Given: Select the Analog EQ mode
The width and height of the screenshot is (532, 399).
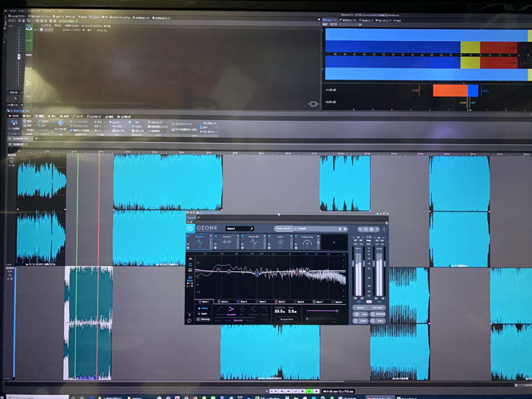Looking at the screenshot, I should (x=203, y=309).
